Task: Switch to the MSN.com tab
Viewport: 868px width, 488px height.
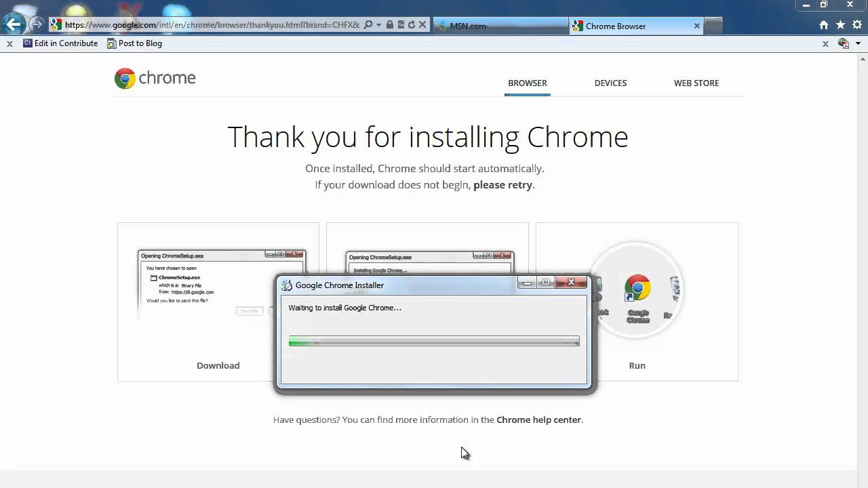Action: 500,26
